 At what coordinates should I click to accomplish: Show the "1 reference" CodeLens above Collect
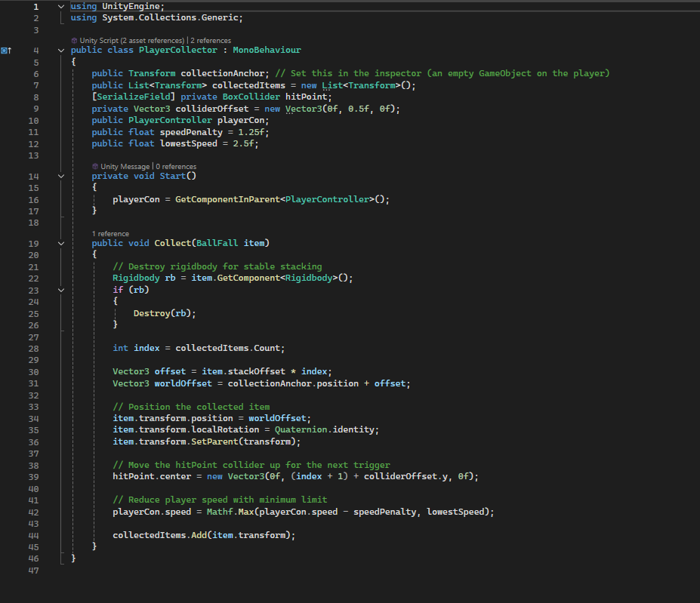[x=110, y=234]
